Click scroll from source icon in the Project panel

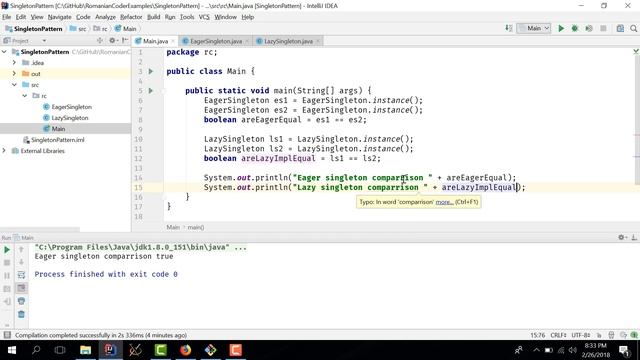coord(100,40)
